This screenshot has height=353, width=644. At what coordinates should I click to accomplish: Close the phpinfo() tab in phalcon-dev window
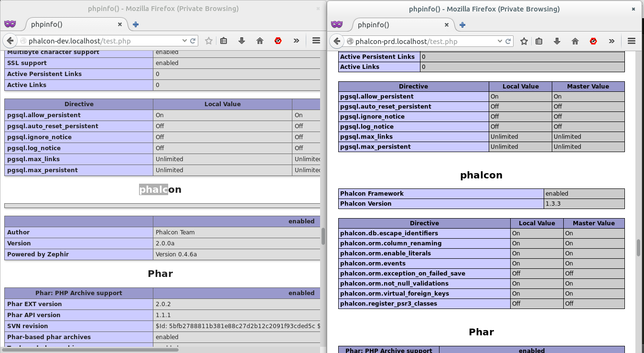click(120, 24)
